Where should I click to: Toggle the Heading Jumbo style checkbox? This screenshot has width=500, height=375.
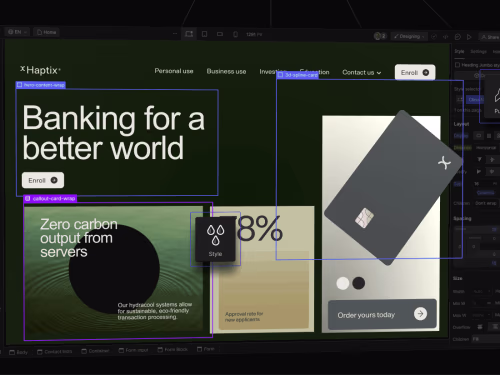[457, 65]
